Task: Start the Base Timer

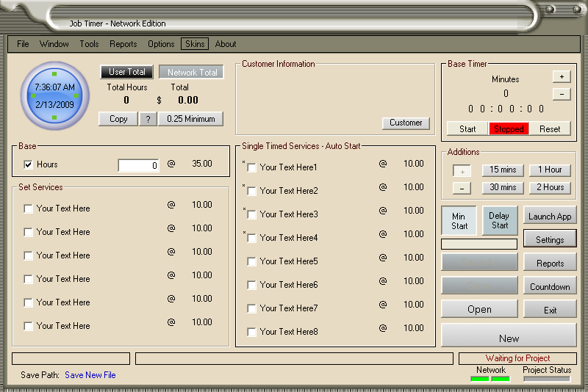Action: coord(467,129)
